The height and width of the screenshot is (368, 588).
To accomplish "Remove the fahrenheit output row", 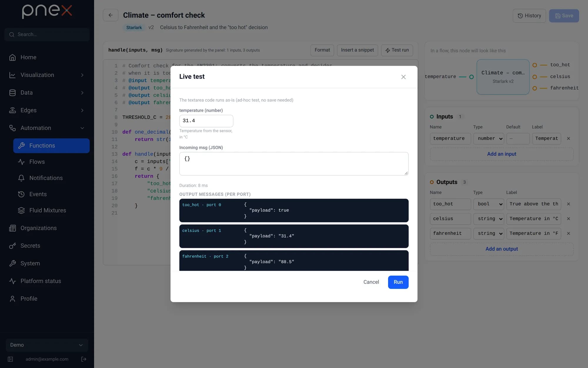I will [x=568, y=233].
